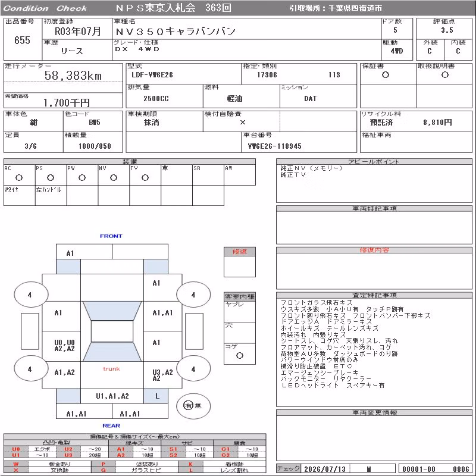Click the warranty book (保証書) circle
The height and width of the screenshot is (476, 476).
(x=385, y=75)
